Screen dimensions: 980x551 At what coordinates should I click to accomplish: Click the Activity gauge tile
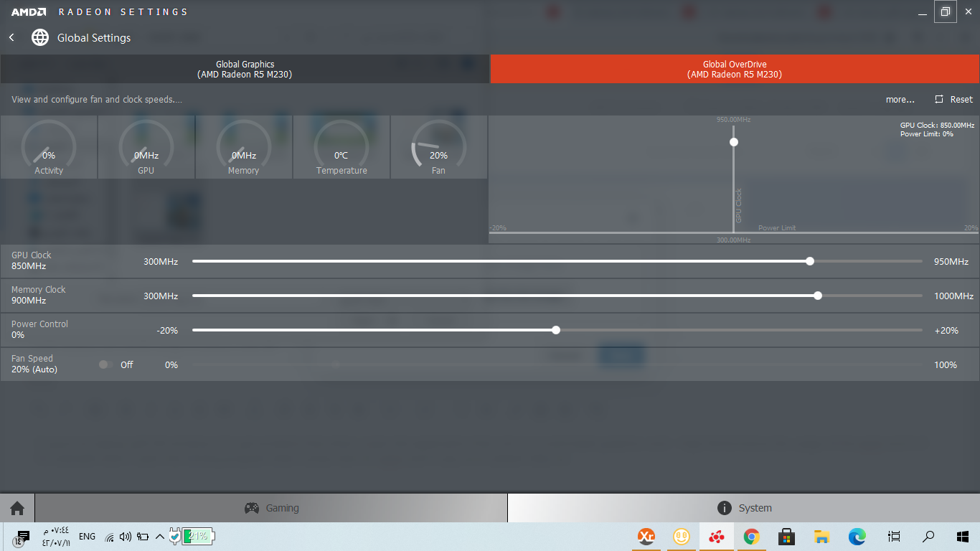[49, 147]
